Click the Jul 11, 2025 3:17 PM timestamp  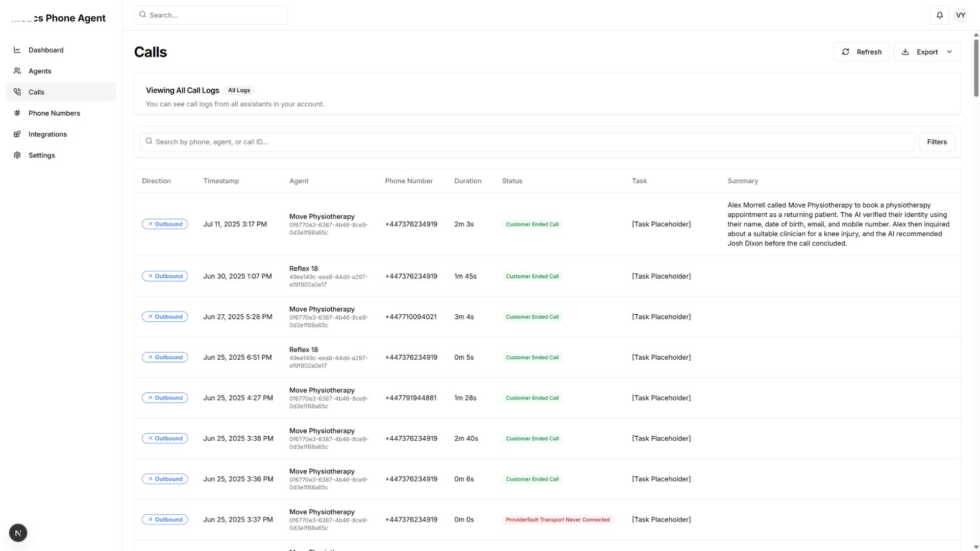click(x=235, y=224)
